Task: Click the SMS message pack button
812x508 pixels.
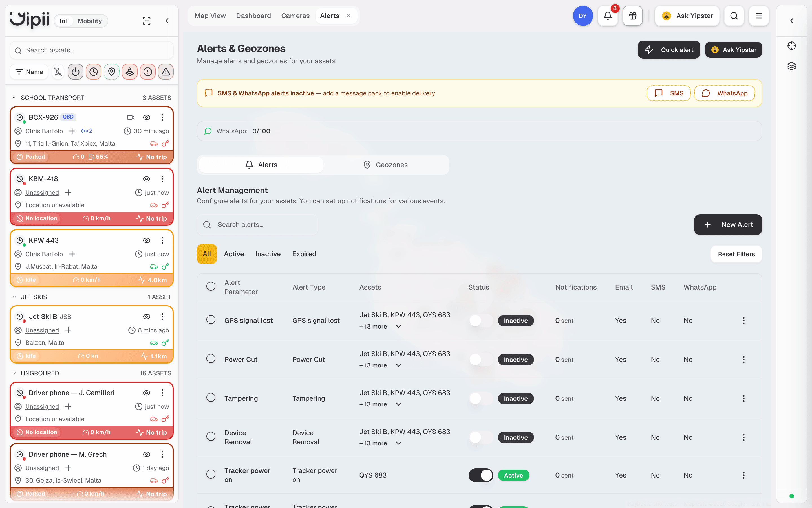Action: (x=668, y=93)
